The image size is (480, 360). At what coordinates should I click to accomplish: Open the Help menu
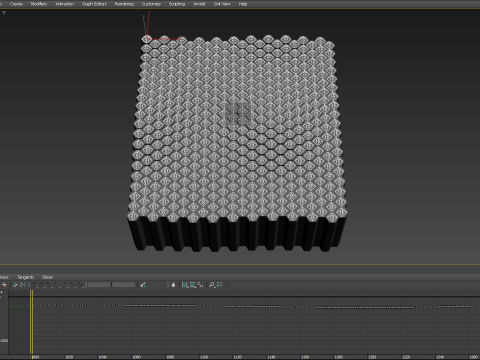pyautogui.click(x=243, y=4)
